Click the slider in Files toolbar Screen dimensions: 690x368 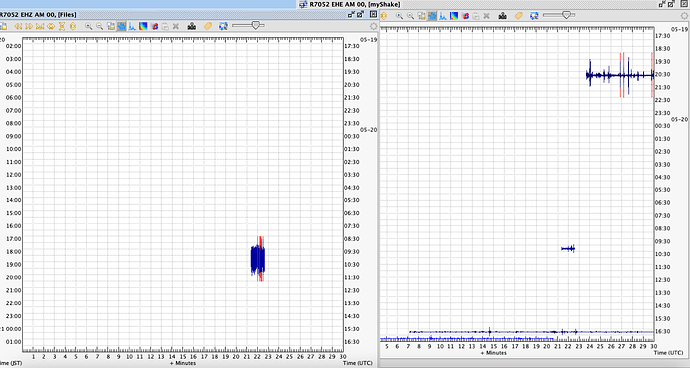coord(248,26)
